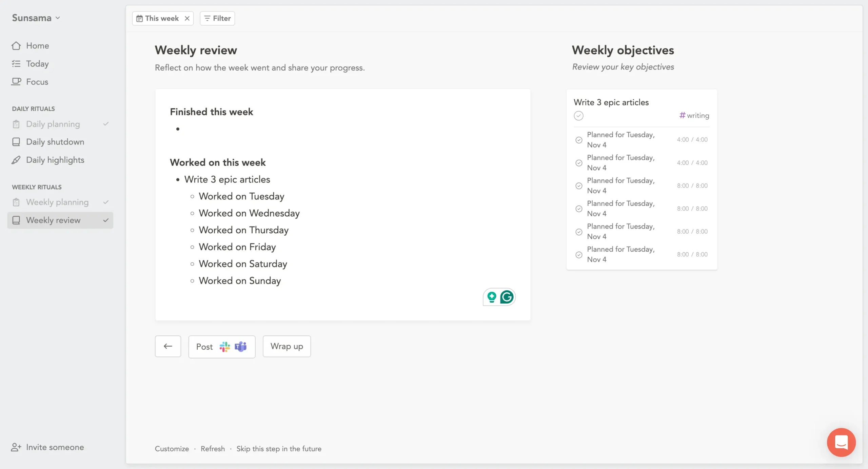Click the back arrow button
This screenshot has width=868, height=469.
pos(168,346)
